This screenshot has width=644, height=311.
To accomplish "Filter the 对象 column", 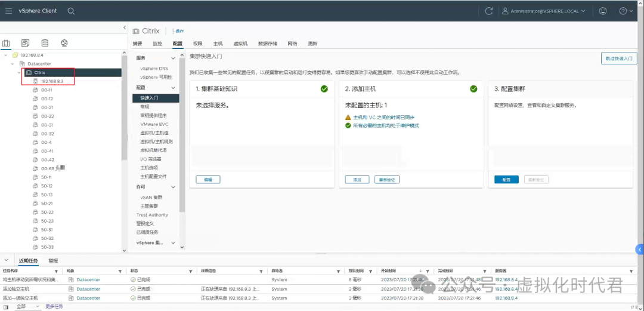I will [120, 272].
